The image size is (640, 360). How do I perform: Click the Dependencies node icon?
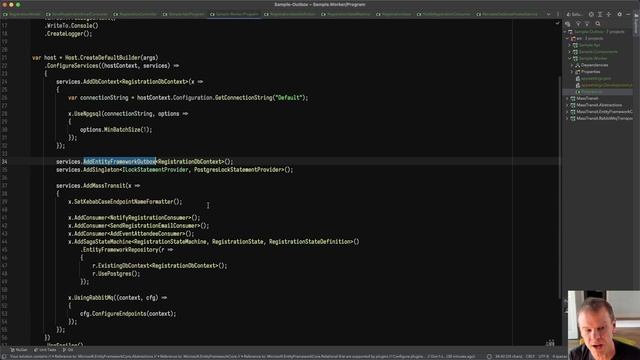pyautogui.click(x=578, y=65)
